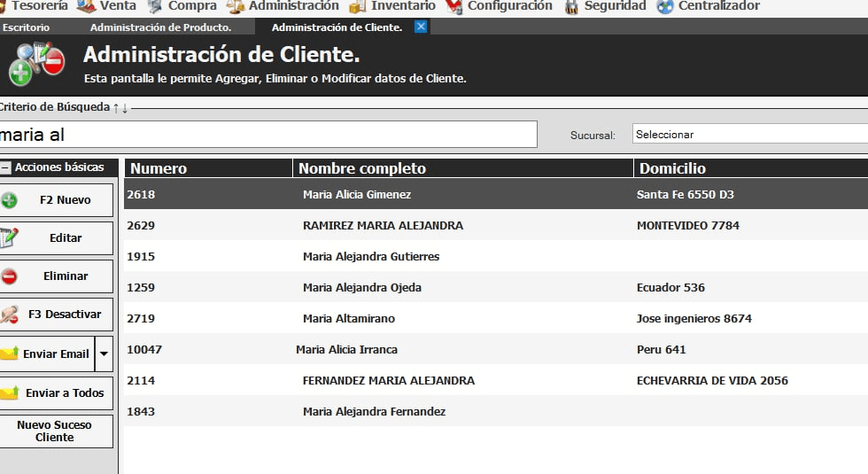This screenshot has width=868, height=474.
Task: Open the Sucursal Seleccionar dropdown
Action: [x=749, y=135]
